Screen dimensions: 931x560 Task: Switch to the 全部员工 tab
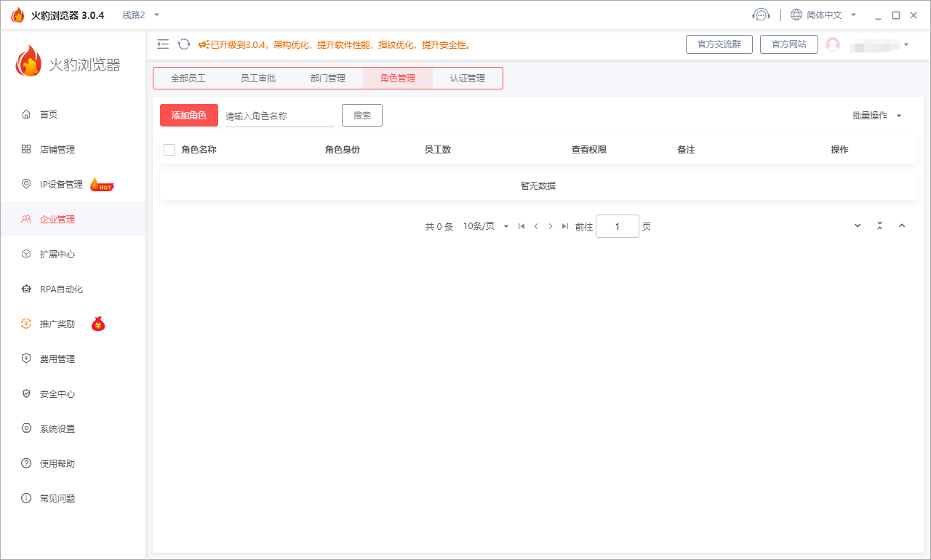(188, 79)
